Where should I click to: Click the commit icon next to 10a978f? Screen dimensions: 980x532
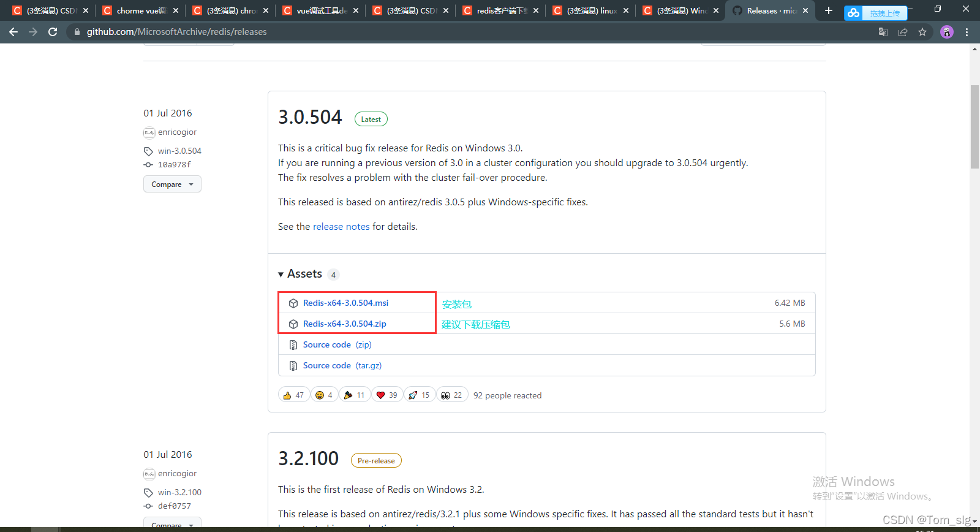click(148, 165)
